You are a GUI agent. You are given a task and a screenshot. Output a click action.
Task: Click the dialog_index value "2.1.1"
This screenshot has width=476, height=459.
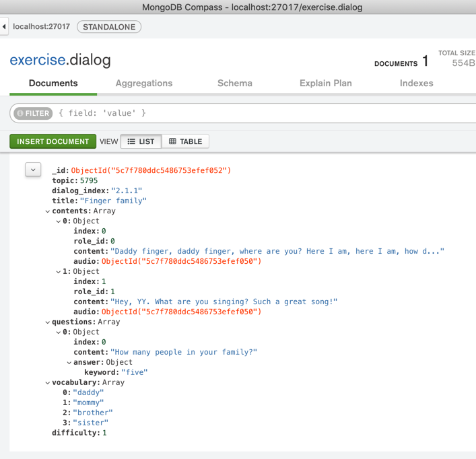click(x=127, y=190)
